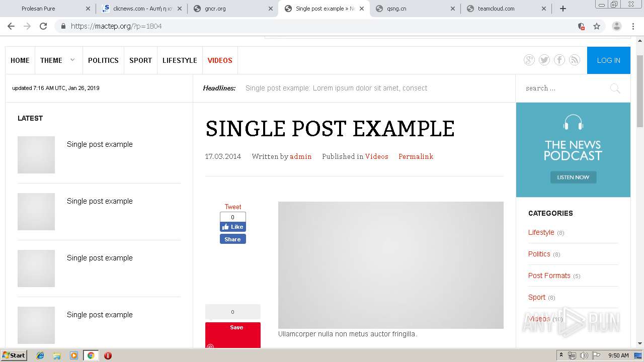This screenshot has width=644, height=362.
Task: Click the taskbar clock showing 9:50 AM
Action: [618, 355]
